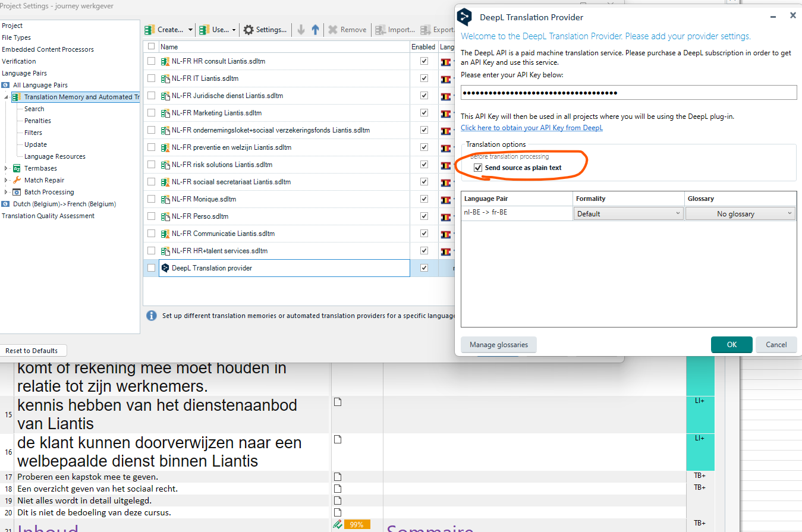Click the nl-BE -> fr-BE language pair cell
This screenshot has height=532, width=802.
pyautogui.click(x=517, y=213)
